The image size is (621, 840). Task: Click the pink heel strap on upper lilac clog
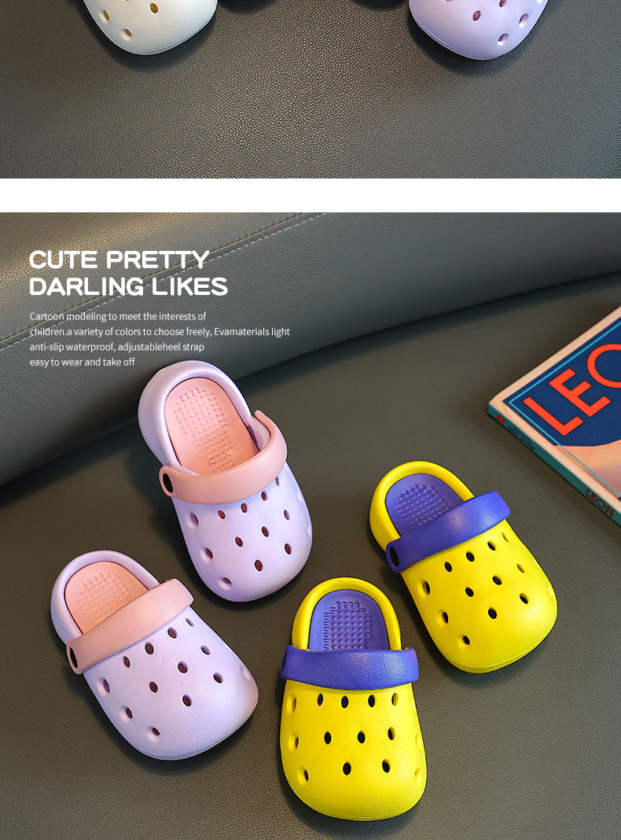coord(225,463)
